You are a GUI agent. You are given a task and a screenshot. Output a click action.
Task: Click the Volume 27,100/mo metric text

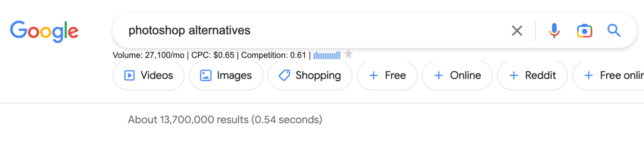click(x=149, y=55)
